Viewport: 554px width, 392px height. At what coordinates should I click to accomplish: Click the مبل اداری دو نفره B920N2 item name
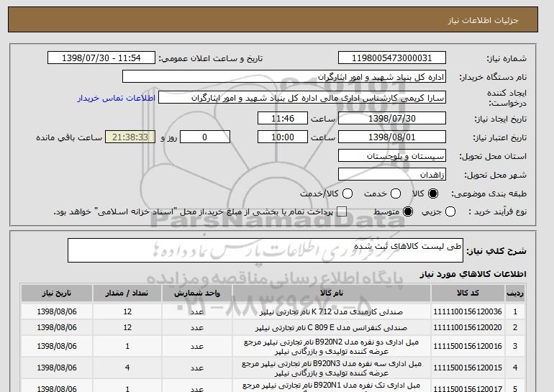pos(332,347)
